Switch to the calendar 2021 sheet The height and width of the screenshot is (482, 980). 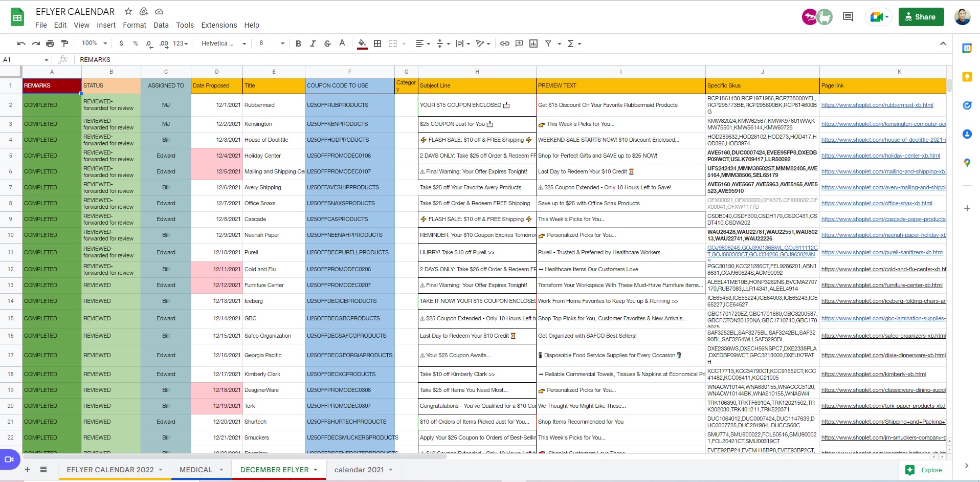pos(363,470)
